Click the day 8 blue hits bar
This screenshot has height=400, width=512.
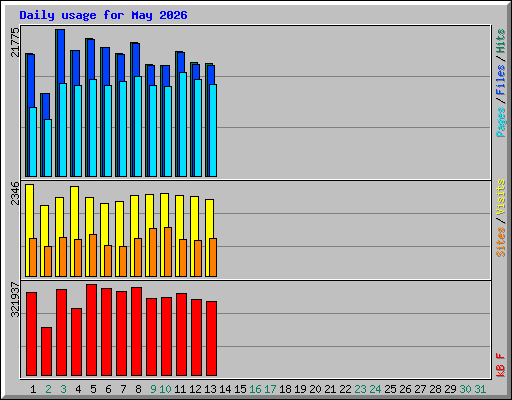pyautogui.click(x=136, y=60)
